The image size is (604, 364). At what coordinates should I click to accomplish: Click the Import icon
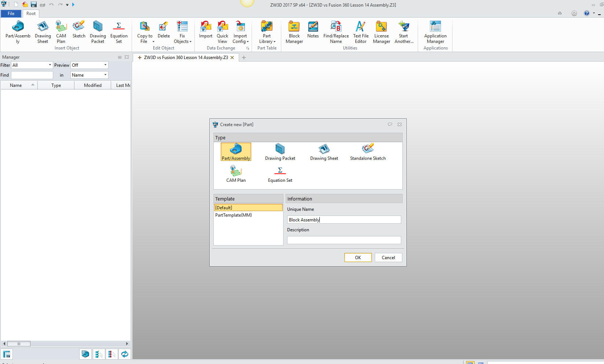205,29
